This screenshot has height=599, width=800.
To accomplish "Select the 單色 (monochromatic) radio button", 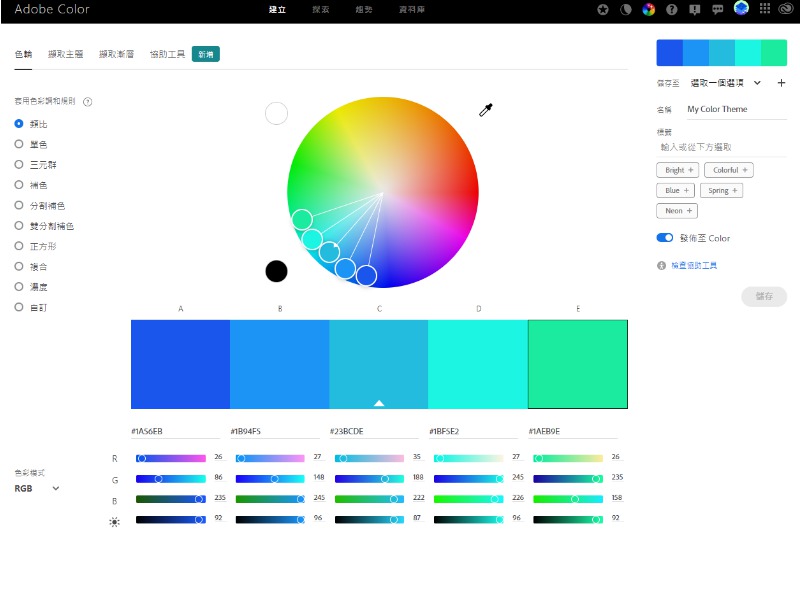I will pyautogui.click(x=19, y=144).
